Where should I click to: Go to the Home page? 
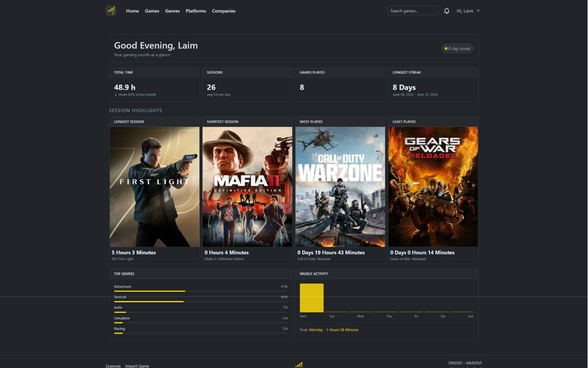click(132, 11)
